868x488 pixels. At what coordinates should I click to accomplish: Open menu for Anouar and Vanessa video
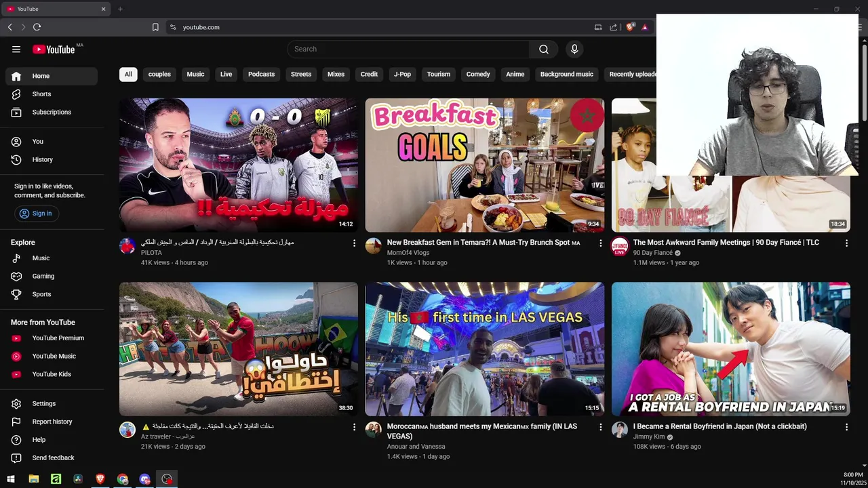point(600,427)
